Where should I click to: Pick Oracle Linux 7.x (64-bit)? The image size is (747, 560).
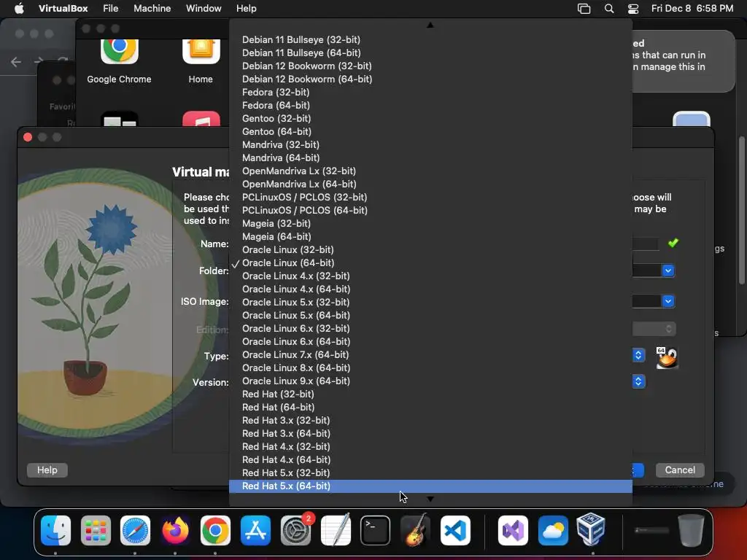430,355
